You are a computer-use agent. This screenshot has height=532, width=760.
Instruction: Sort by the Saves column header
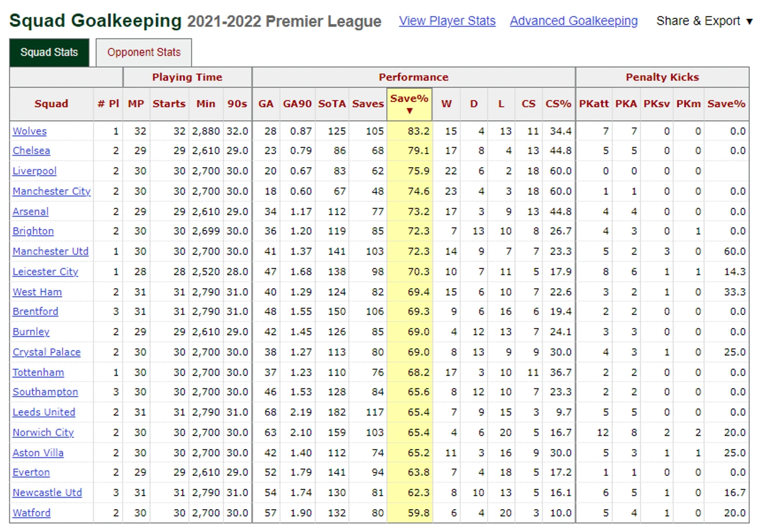click(x=368, y=104)
